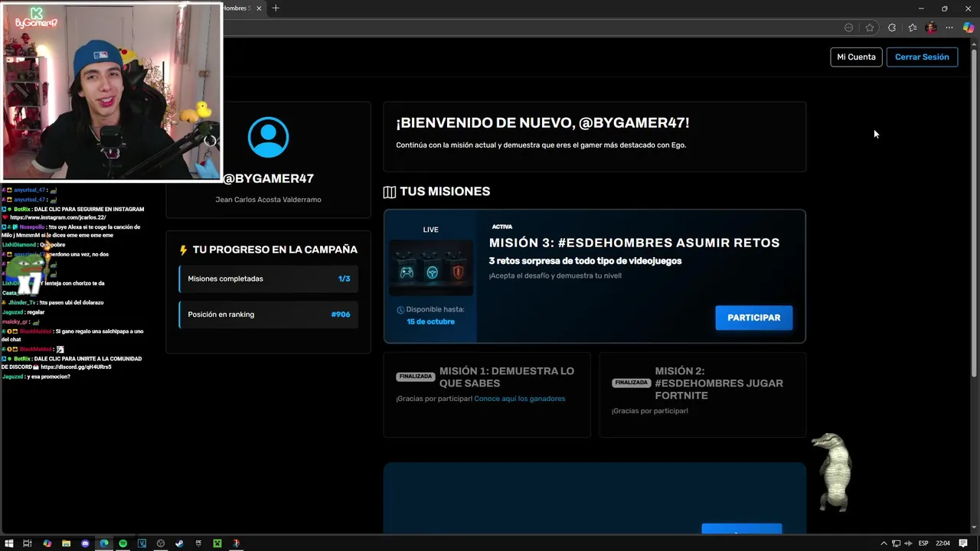The height and width of the screenshot is (551, 980).
Task: Open the system clock showing 22:04
Action: (943, 543)
